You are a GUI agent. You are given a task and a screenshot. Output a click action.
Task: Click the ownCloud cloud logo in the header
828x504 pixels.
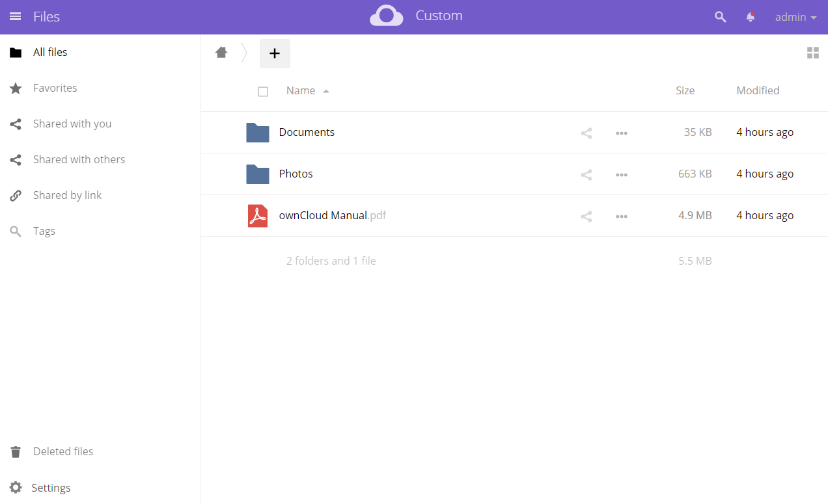[x=386, y=15]
